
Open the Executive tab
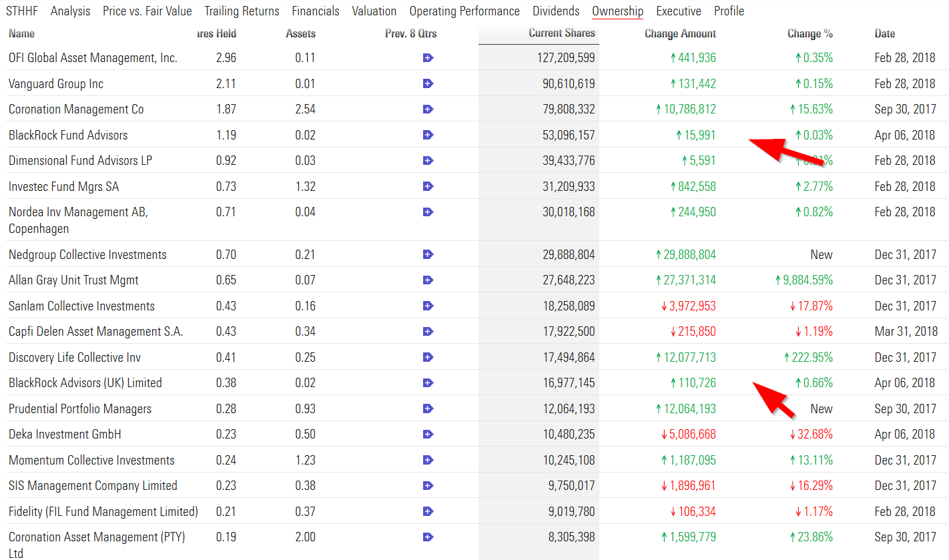(x=679, y=11)
